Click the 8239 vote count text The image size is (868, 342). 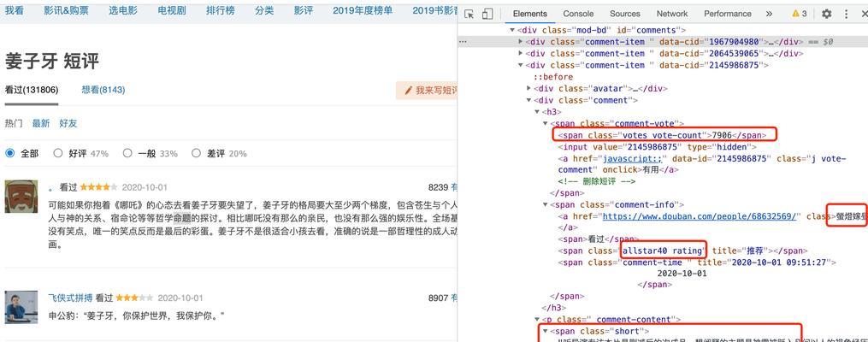(438, 187)
